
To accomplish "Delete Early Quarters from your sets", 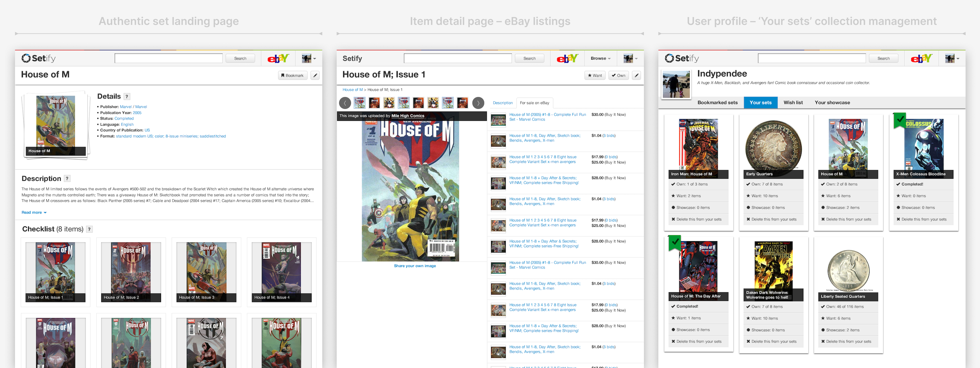I will pos(771,219).
